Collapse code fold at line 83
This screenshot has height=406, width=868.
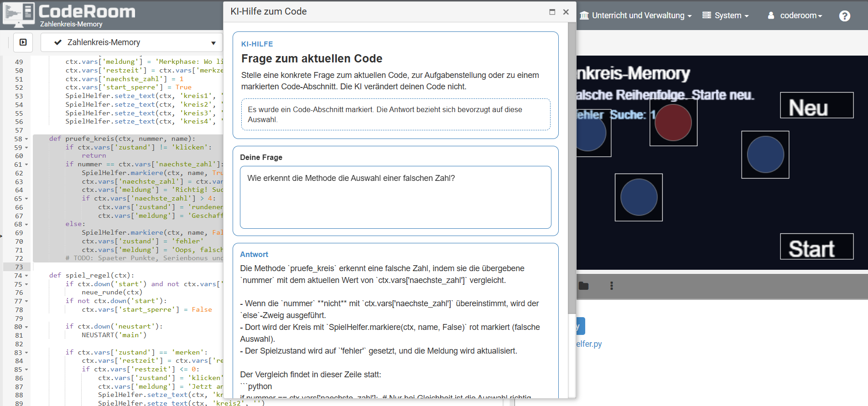pos(26,353)
